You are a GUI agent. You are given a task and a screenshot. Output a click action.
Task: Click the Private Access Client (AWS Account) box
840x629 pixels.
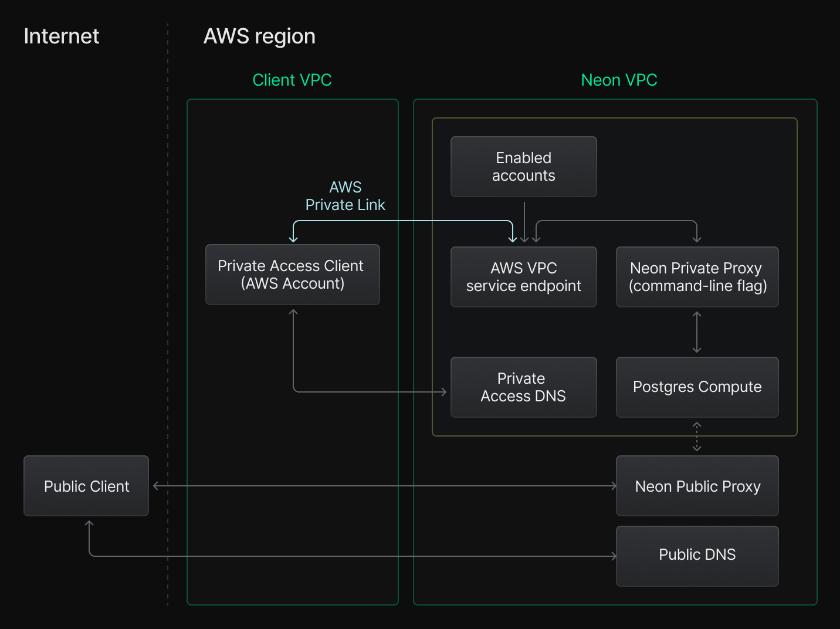pyautogui.click(x=292, y=275)
